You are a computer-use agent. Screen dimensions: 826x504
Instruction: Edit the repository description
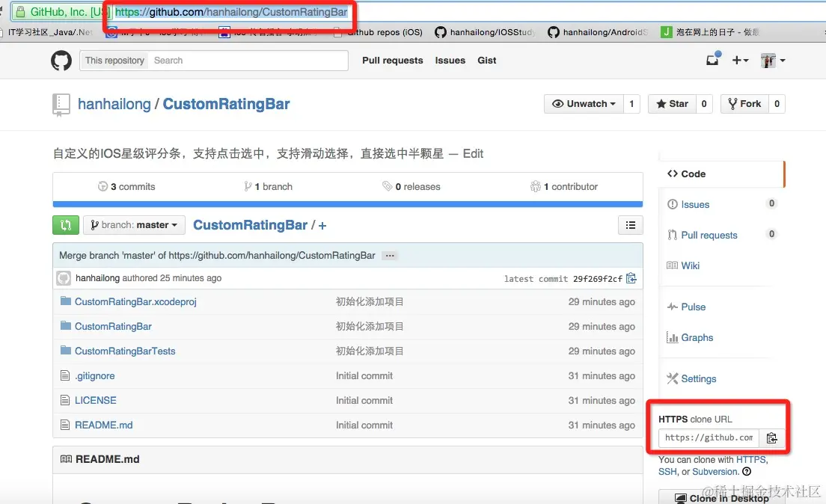473,154
